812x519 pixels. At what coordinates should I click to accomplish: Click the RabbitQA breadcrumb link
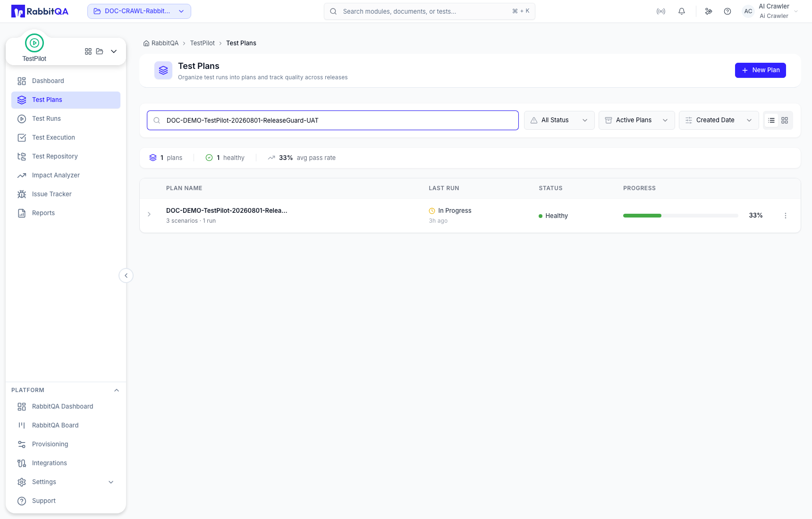coord(165,43)
